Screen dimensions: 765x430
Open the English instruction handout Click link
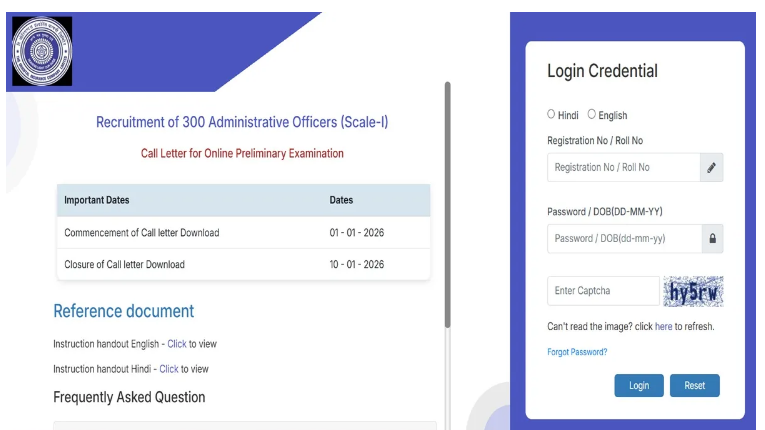pos(177,344)
